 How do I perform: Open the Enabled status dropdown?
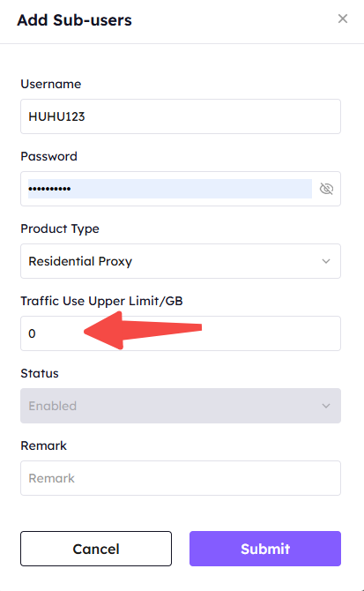click(x=181, y=406)
